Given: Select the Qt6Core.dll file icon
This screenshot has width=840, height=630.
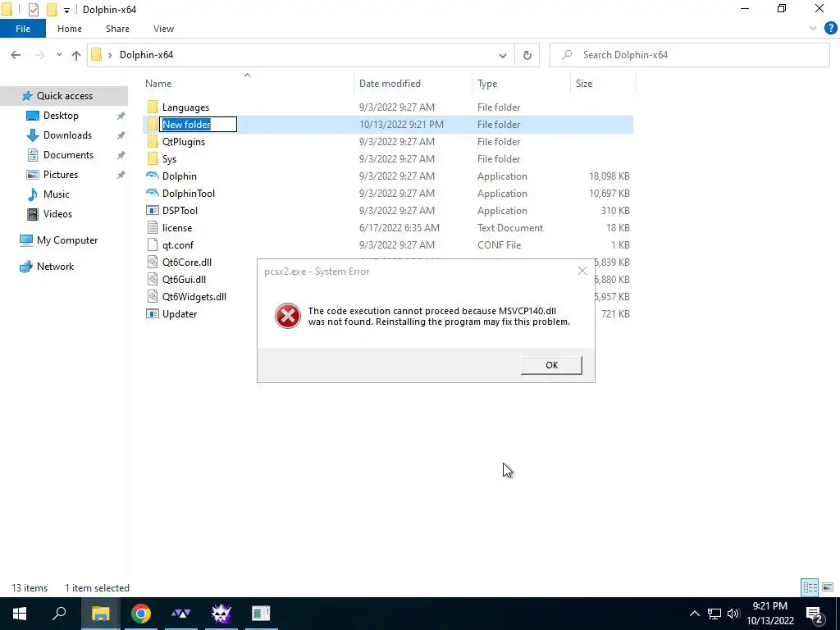Looking at the screenshot, I should point(153,262).
